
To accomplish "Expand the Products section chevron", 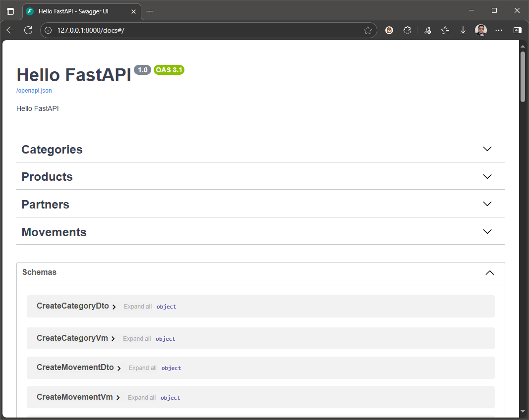I will click(x=487, y=176).
